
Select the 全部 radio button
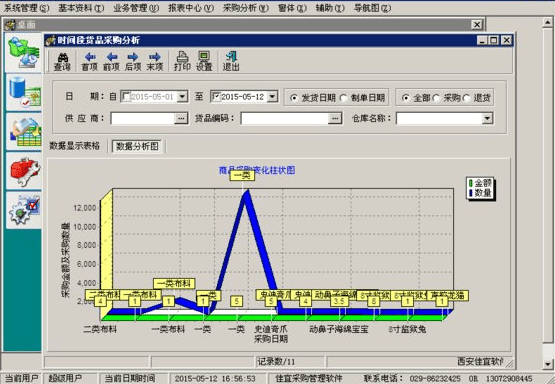click(406, 98)
